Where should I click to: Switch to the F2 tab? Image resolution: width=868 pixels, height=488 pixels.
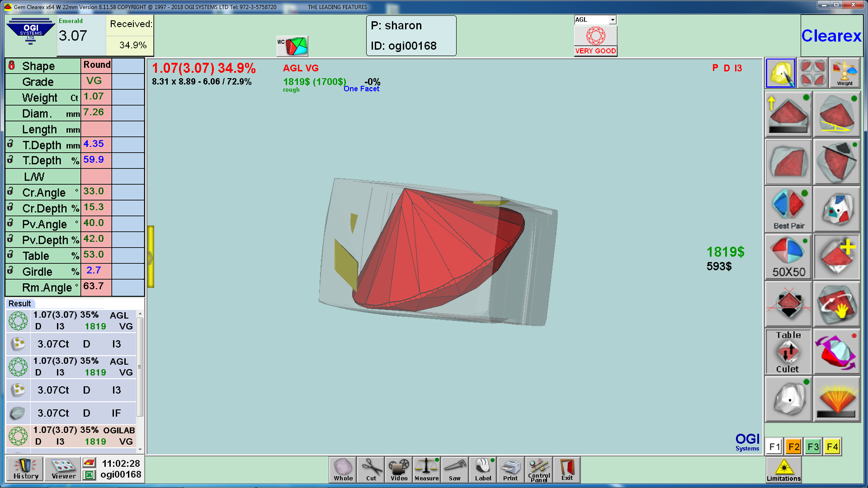click(793, 446)
